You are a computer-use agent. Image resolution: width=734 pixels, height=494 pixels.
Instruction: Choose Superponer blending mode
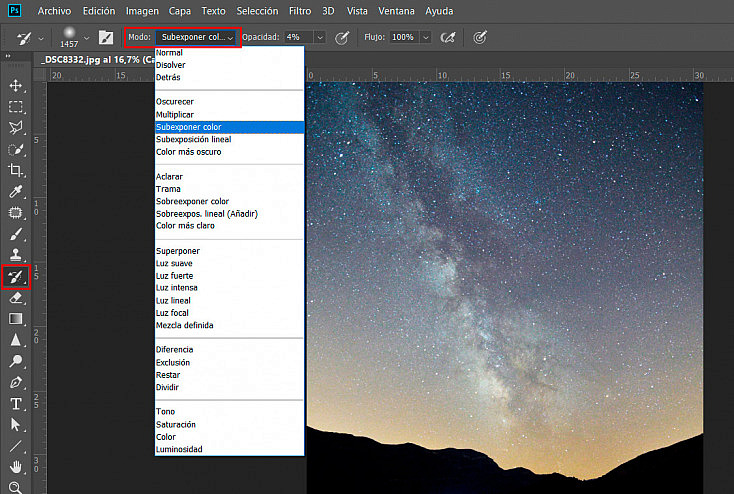click(229, 251)
